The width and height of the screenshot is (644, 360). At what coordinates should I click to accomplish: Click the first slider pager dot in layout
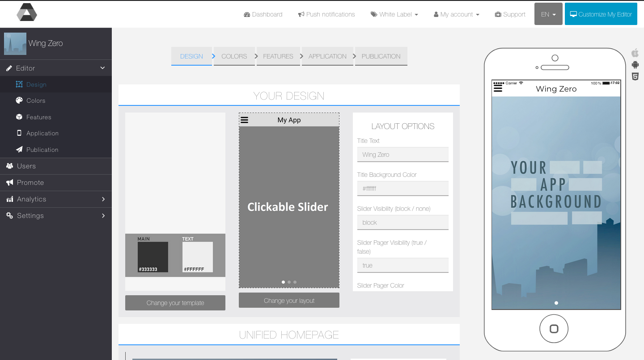[x=283, y=282]
